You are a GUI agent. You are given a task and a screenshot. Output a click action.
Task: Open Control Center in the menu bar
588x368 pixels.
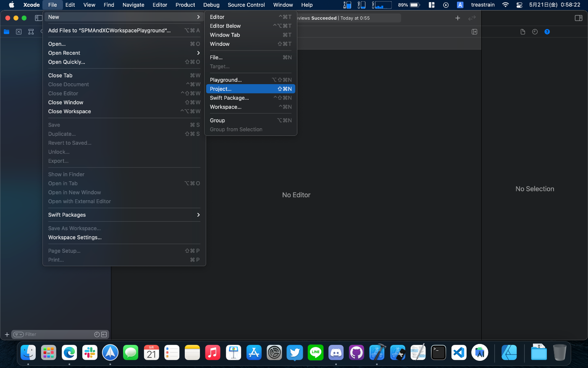pyautogui.click(x=520, y=5)
